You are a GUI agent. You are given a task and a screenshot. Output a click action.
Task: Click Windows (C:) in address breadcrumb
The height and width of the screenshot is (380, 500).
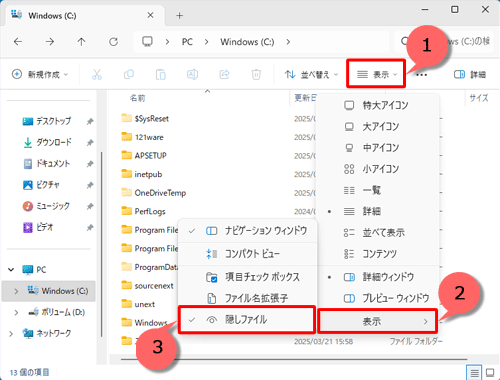(247, 42)
